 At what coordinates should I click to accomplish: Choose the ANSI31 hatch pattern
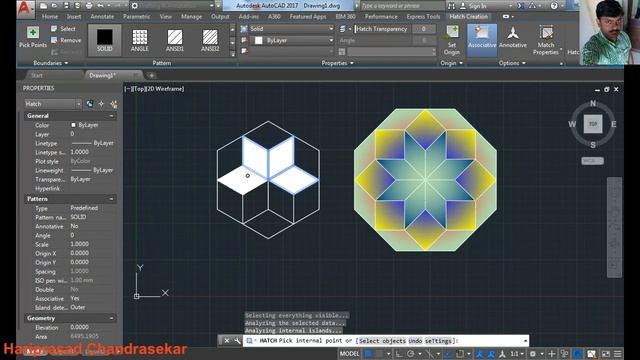click(x=175, y=40)
